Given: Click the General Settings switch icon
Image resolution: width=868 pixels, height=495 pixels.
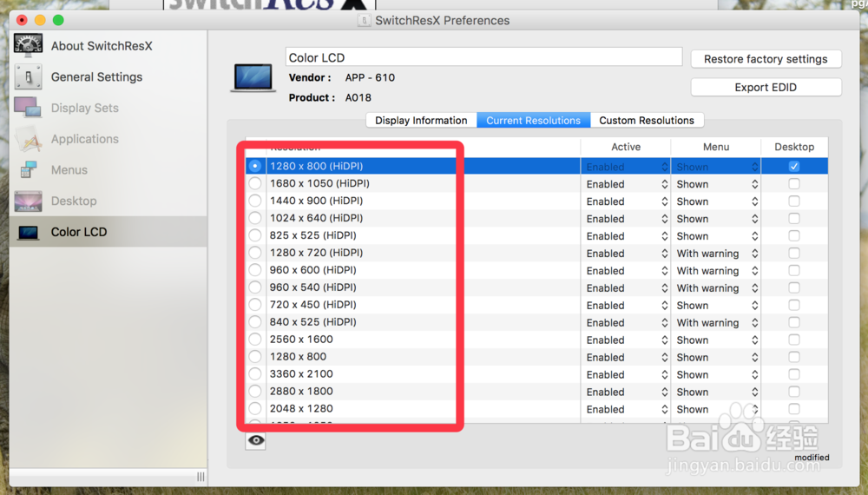Looking at the screenshot, I should 29,77.
